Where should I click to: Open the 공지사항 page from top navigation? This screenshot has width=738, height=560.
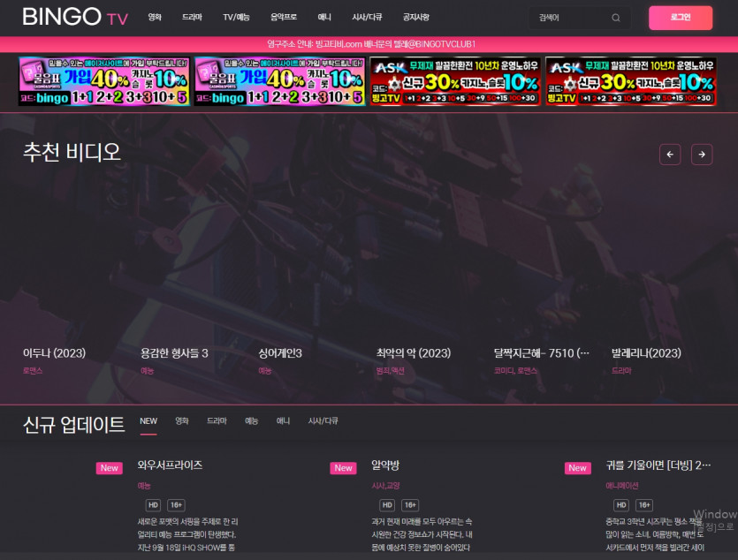[415, 18]
